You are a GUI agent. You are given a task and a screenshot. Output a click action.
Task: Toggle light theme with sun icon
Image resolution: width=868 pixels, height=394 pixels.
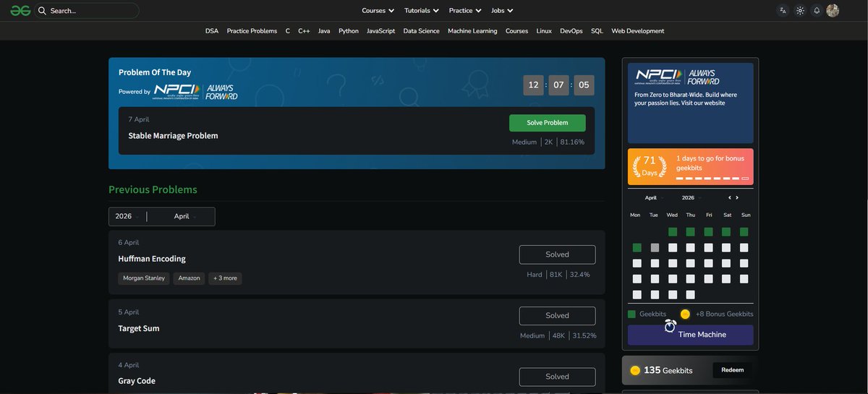point(800,11)
